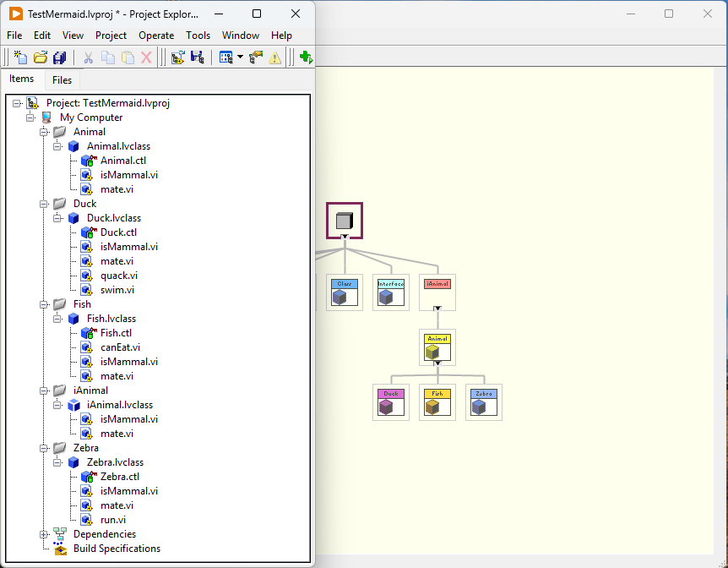728x568 pixels.
Task: Select the Interface node in hierarchy
Action: point(391,292)
